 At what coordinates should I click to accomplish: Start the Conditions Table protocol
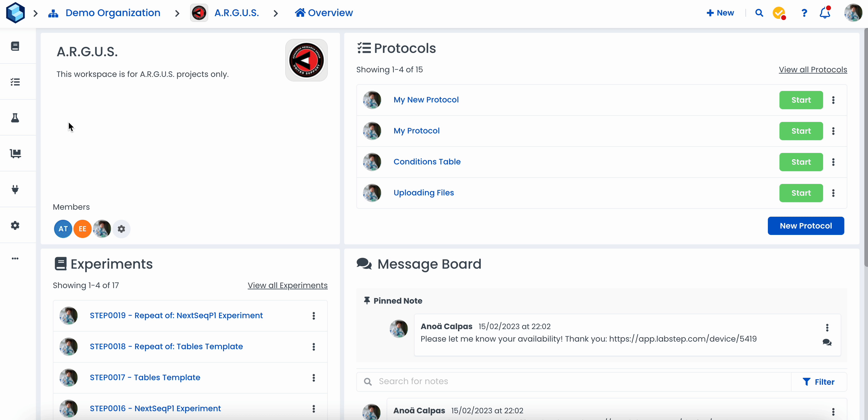pos(801,162)
